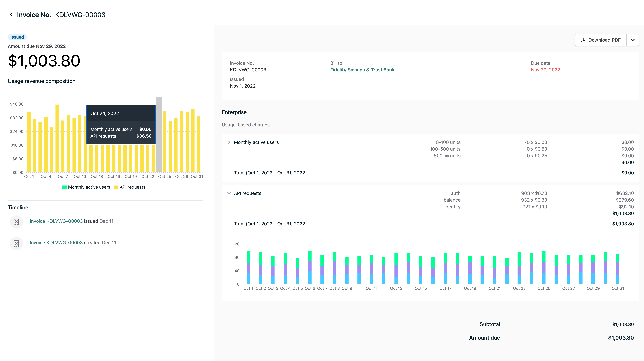
Task: Click the Issued date Nov 1, 2022
Action: [242, 86]
